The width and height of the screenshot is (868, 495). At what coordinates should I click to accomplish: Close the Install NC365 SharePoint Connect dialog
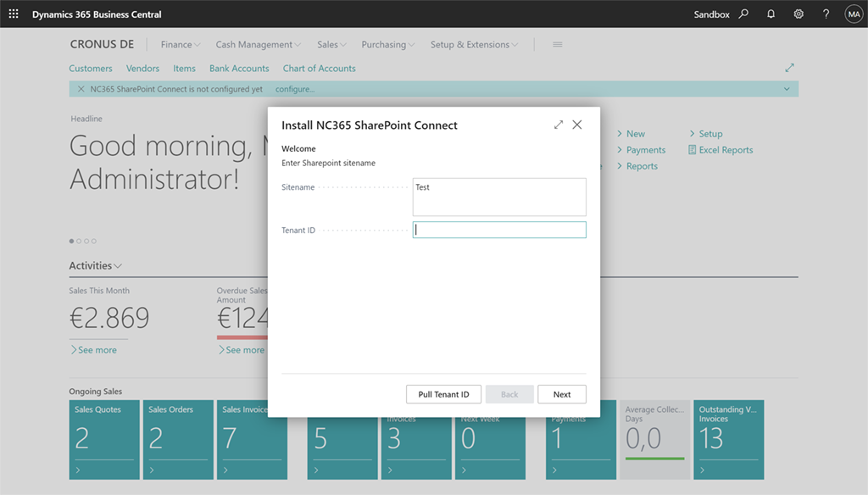577,125
